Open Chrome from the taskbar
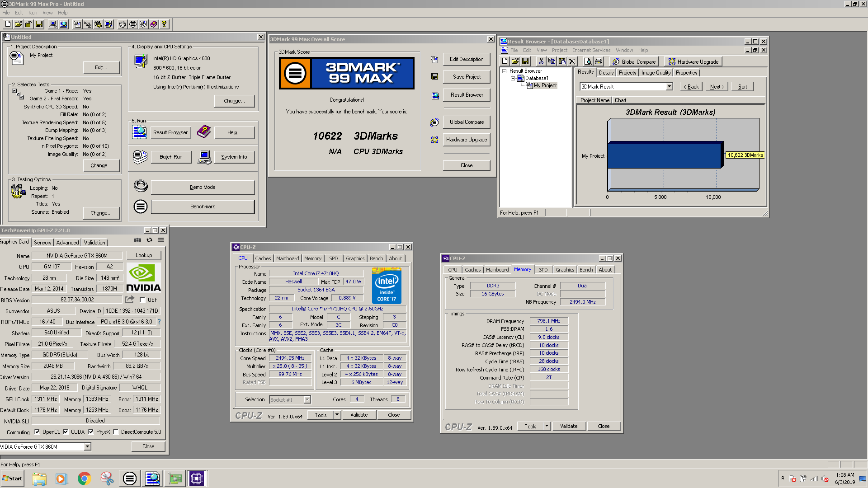868x488 pixels. (84, 479)
